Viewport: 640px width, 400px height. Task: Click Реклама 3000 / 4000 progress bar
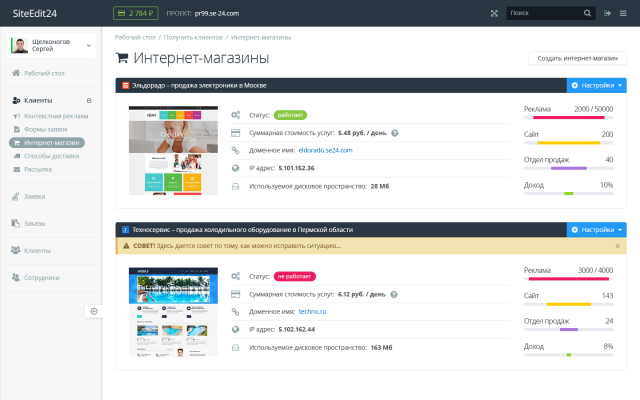tap(569, 279)
